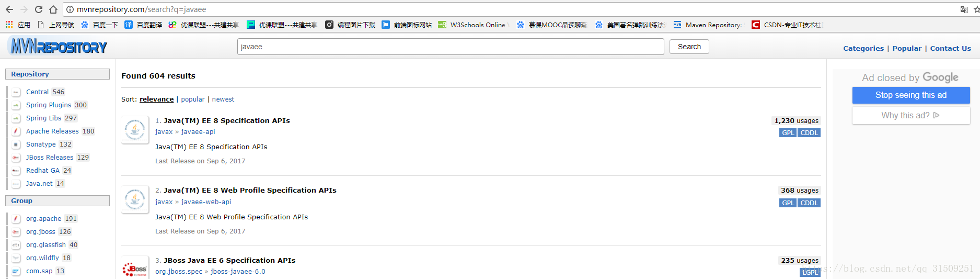Go back using browser back arrow
Screen dimensions: 980x279
(9, 9)
